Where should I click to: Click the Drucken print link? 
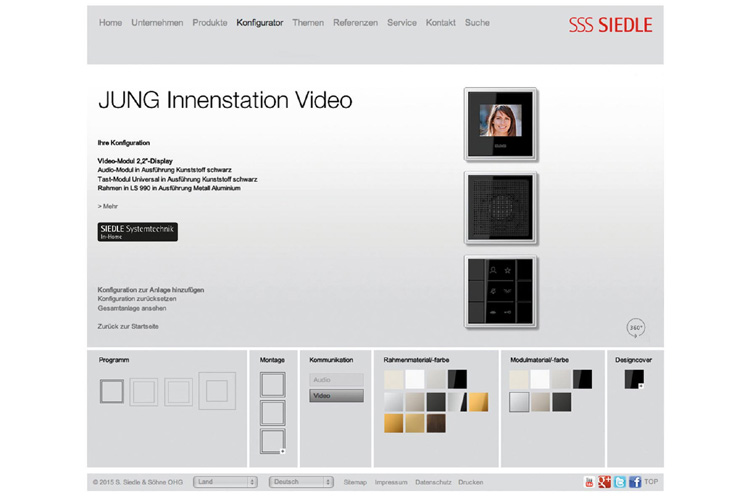click(471, 482)
